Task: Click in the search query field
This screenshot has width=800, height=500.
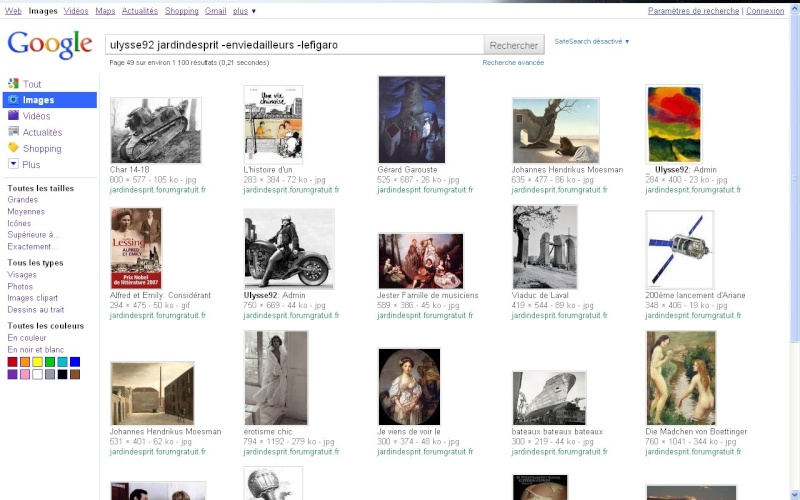Action: [294, 45]
